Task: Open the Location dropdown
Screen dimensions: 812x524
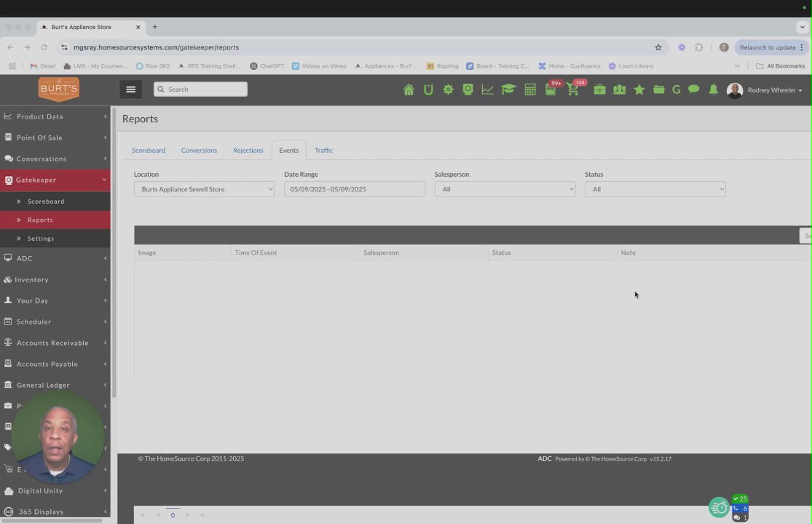Action: pyautogui.click(x=204, y=189)
